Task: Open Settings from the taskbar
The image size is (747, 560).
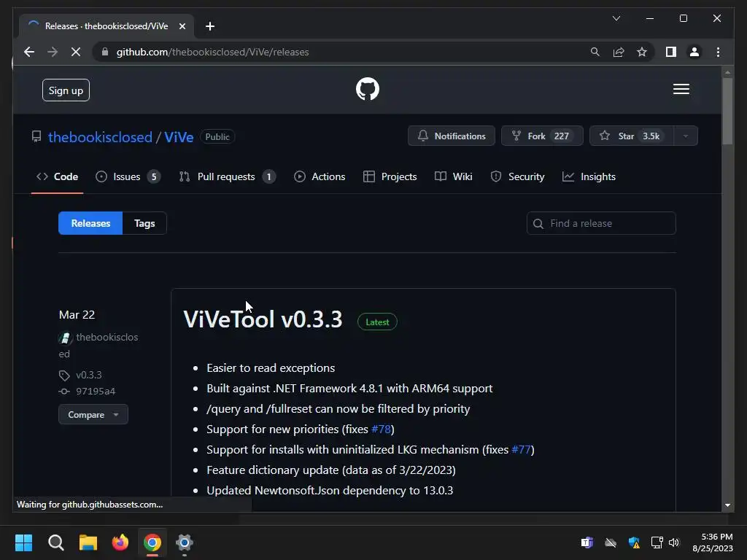Action: pyautogui.click(x=185, y=542)
